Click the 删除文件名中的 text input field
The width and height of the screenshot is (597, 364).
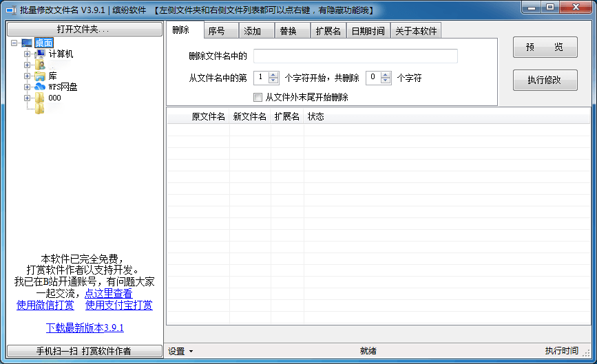click(x=355, y=56)
